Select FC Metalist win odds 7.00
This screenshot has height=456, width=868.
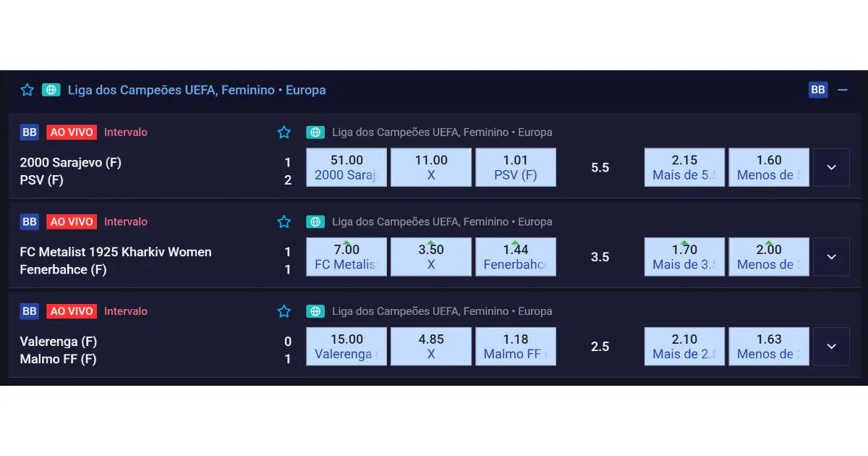coord(346,257)
